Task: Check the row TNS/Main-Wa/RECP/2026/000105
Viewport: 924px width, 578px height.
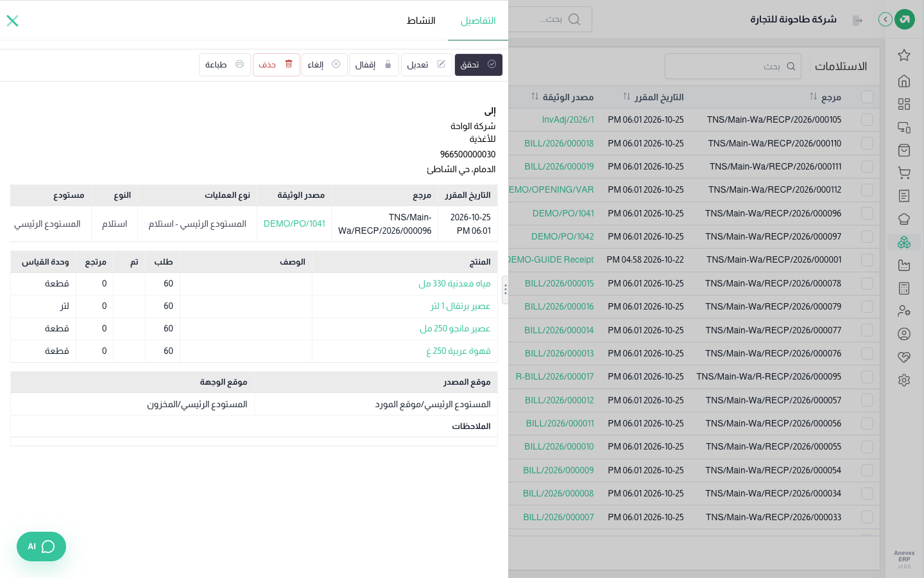Action: (x=867, y=120)
